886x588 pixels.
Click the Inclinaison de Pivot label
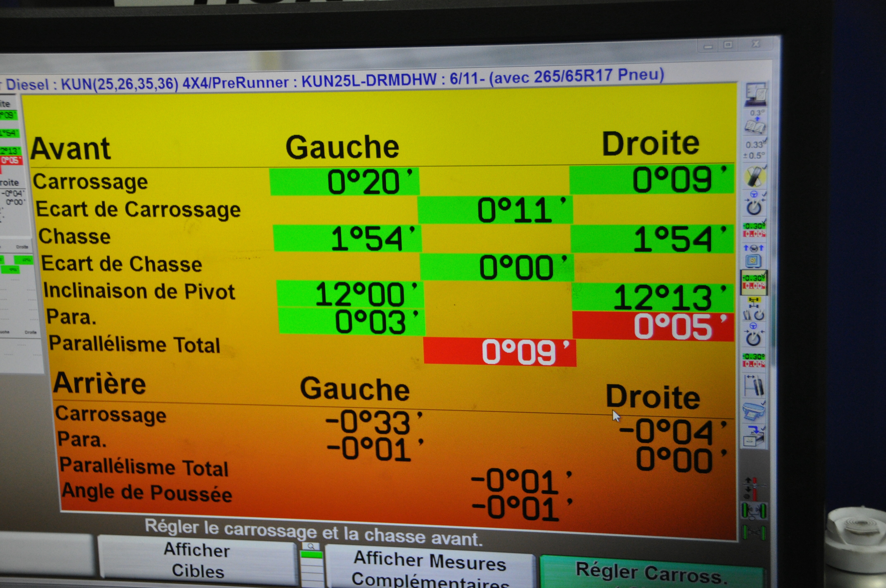139,291
